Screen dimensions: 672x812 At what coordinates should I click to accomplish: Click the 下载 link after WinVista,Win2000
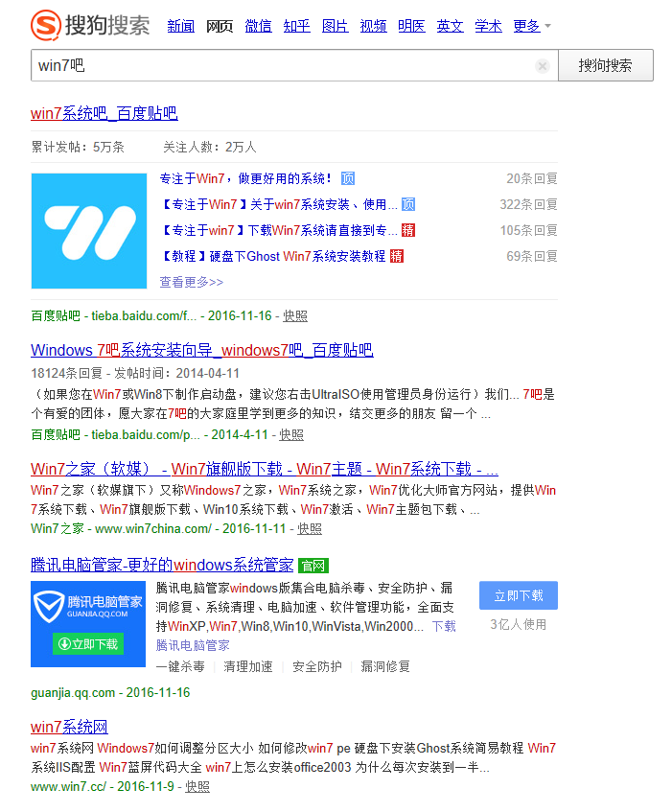[444, 626]
